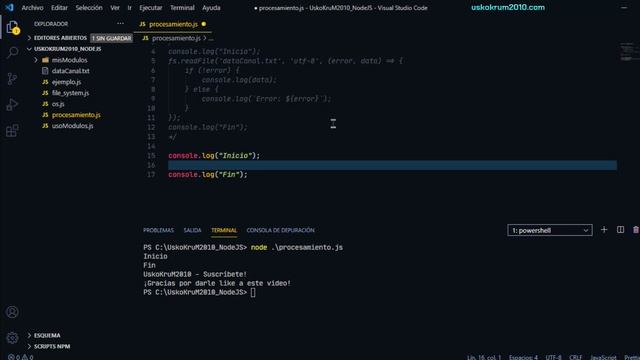Open Explorer more actions ellipsis
Screen dimensions: 640x360
click(x=120, y=24)
